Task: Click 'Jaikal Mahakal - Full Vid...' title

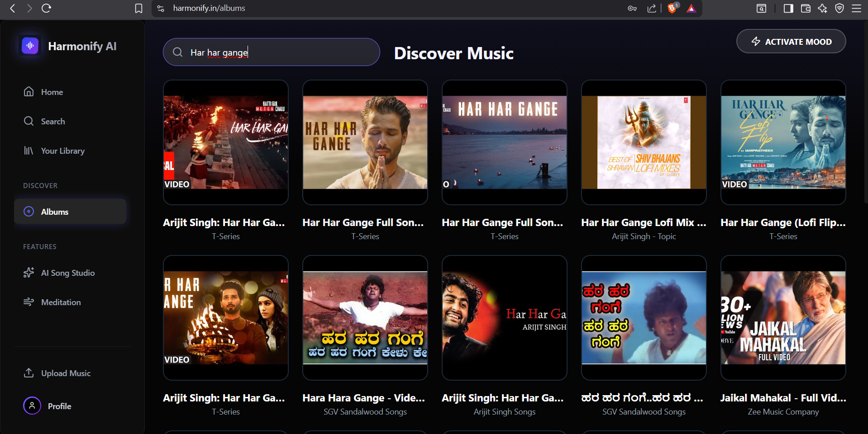Action: (783, 398)
